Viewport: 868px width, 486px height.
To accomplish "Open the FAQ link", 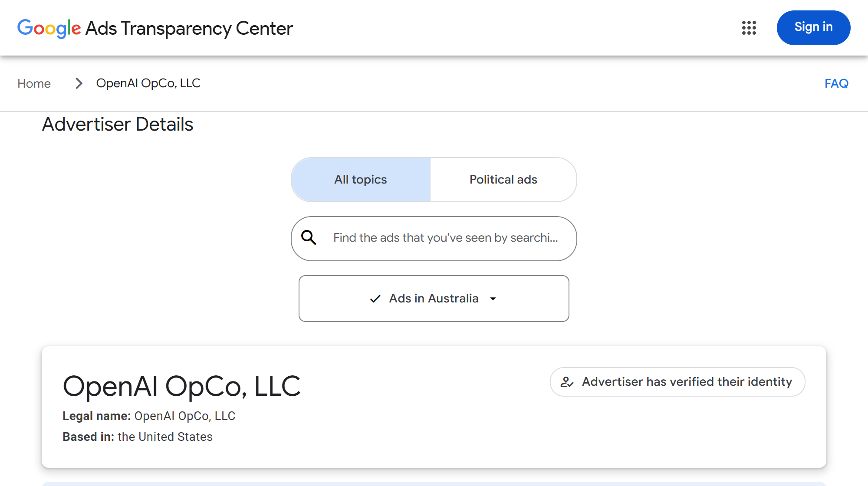I will (836, 83).
